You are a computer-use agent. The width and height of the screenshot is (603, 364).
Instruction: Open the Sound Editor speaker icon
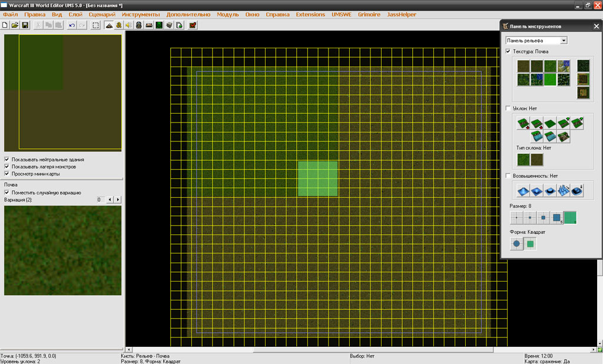(x=129, y=25)
